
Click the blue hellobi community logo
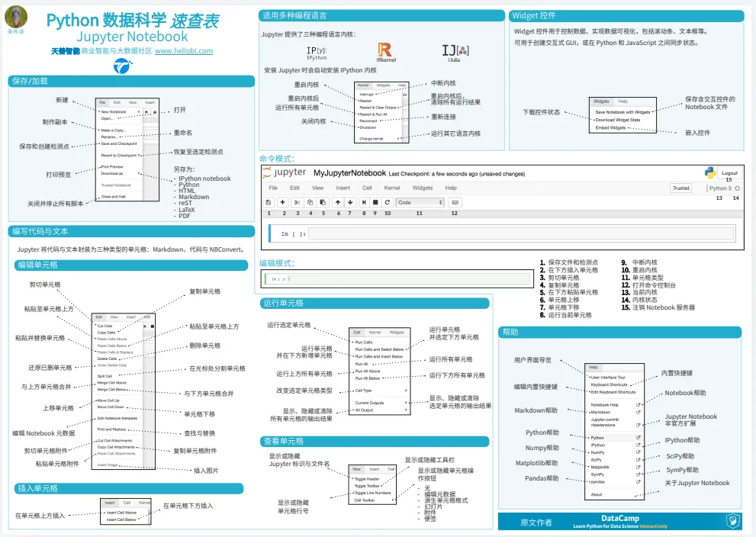122,65
